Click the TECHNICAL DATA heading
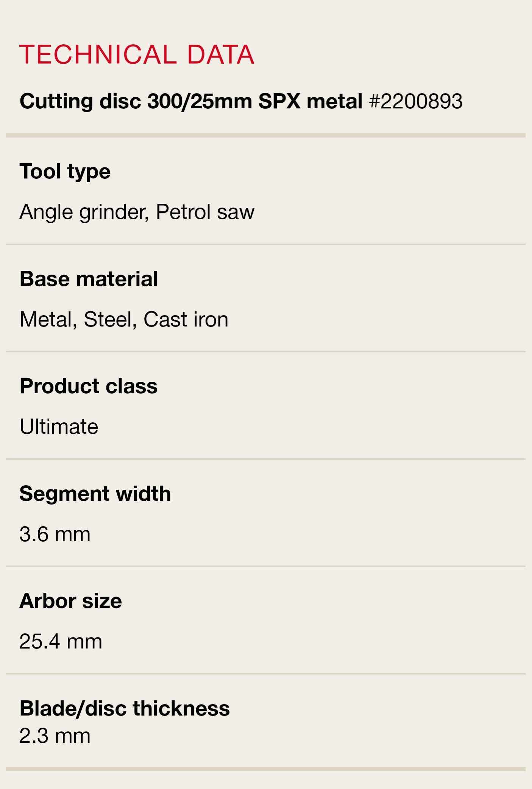 click(x=136, y=54)
